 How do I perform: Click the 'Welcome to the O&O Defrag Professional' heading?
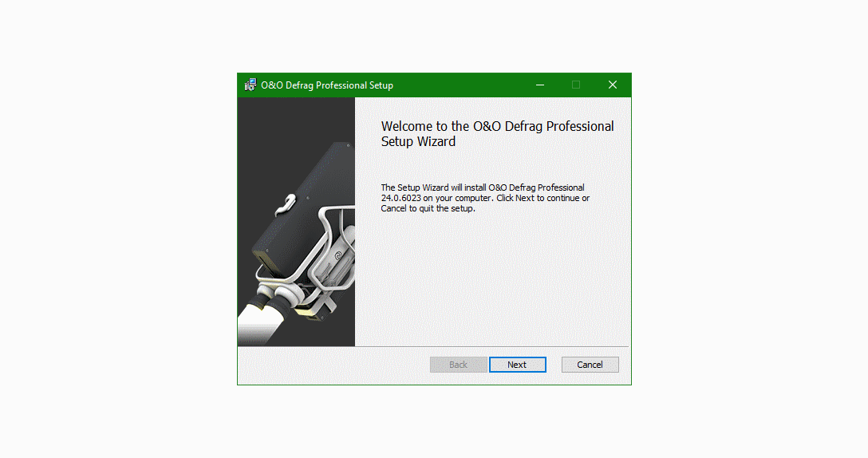coord(497,127)
